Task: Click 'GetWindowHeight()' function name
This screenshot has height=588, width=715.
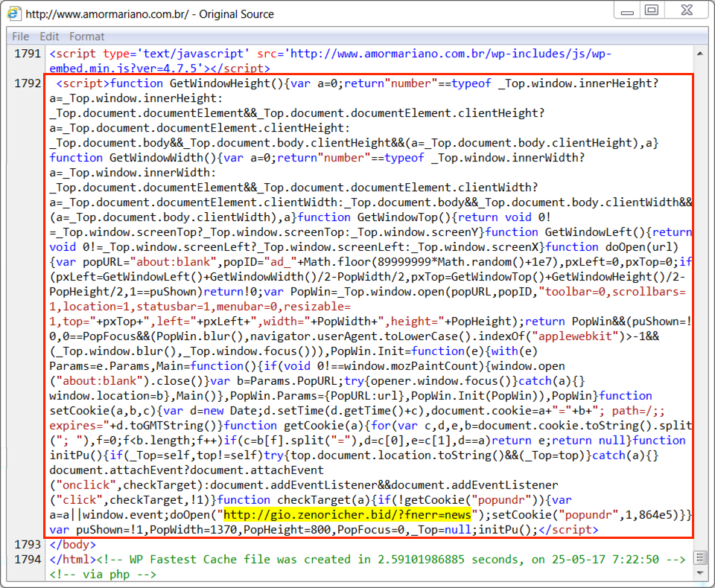Action: coord(226,83)
